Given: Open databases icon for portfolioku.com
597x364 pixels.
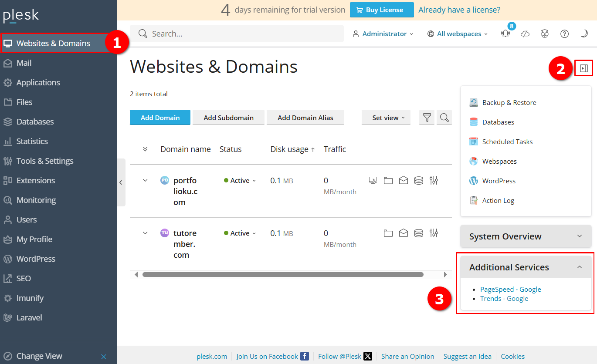Looking at the screenshot, I should click(419, 180).
